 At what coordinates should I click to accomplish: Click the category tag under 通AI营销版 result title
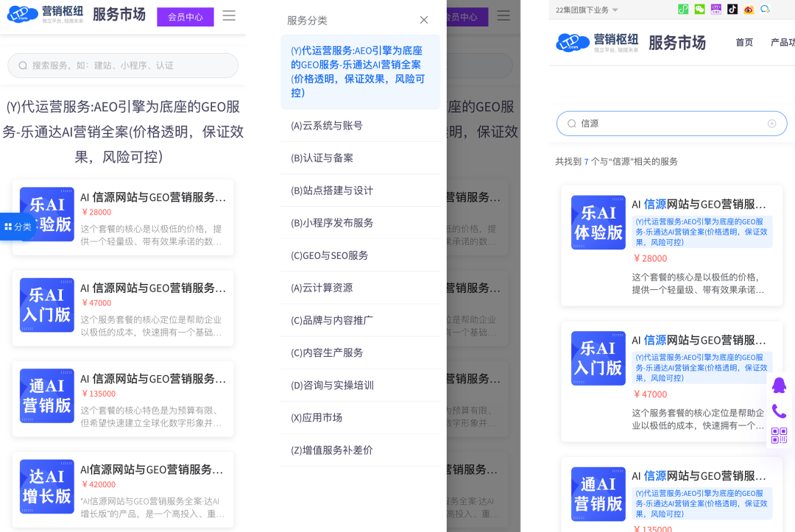click(702, 503)
